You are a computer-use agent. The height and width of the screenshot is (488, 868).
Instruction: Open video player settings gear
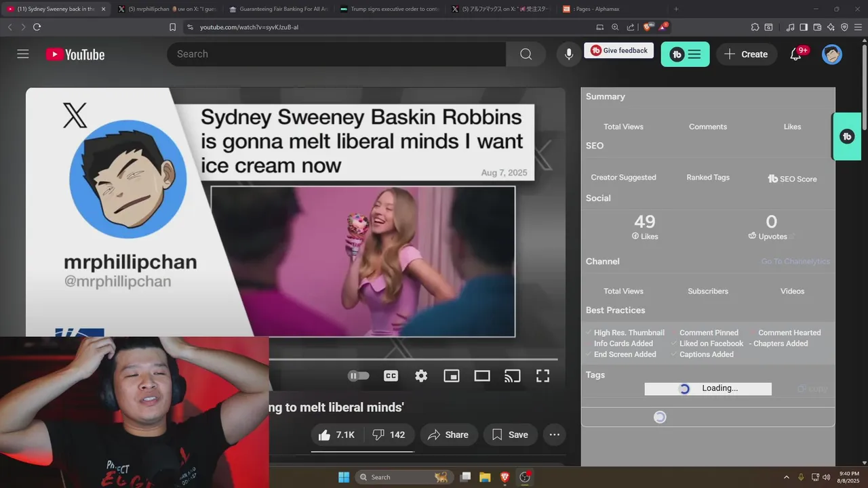421,375
